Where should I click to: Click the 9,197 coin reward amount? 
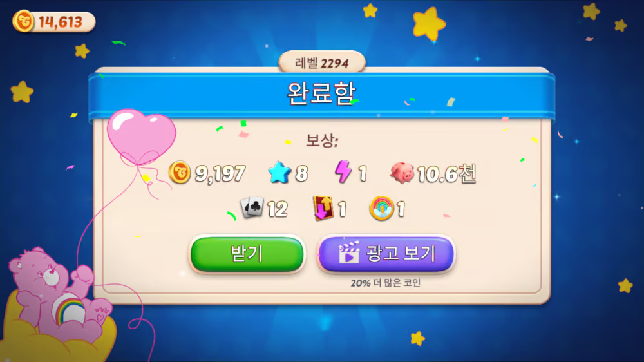(220, 173)
